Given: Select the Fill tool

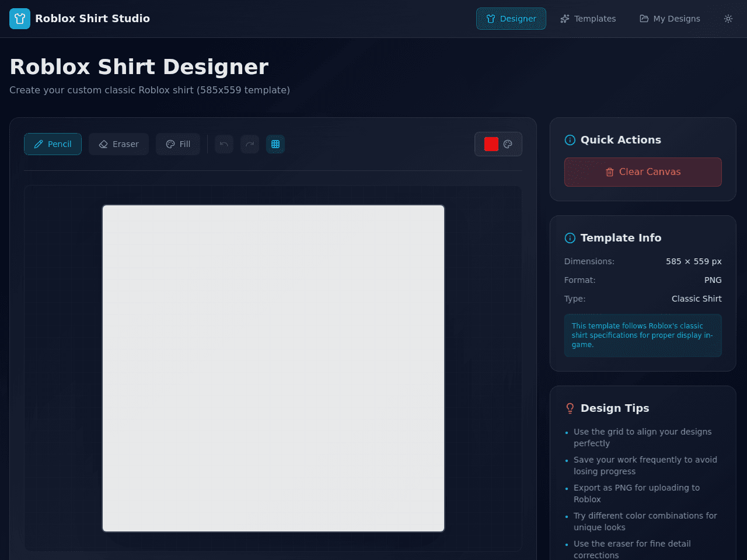Looking at the screenshot, I should coord(178,144).
